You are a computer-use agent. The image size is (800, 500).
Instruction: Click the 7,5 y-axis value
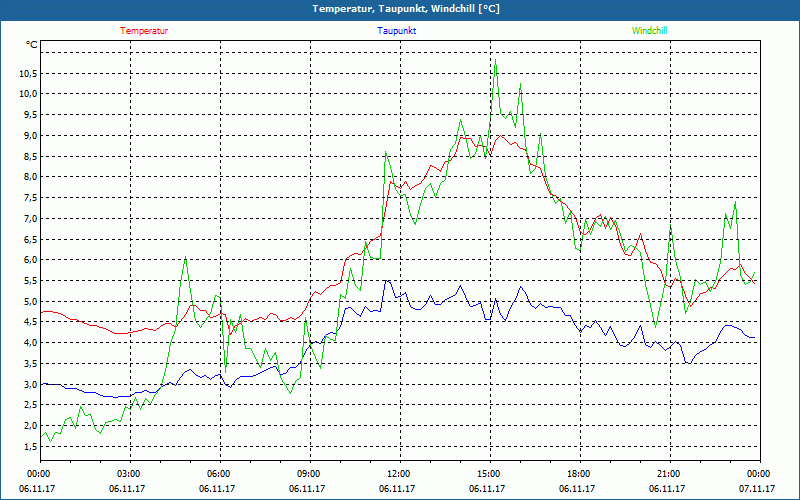[30, 197]
